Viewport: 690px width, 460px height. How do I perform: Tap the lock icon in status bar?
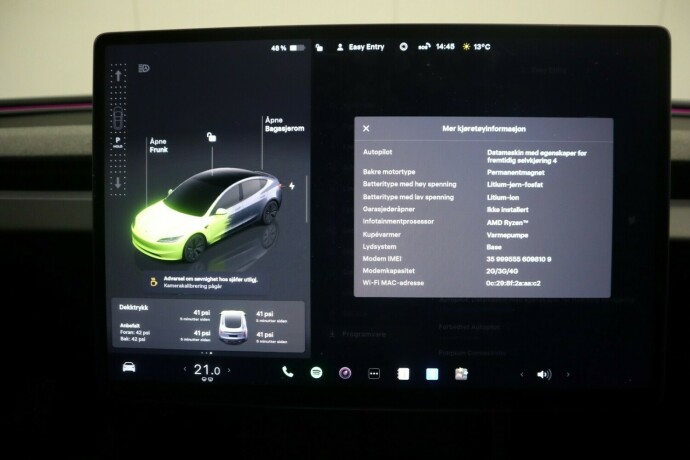(319, 47)
